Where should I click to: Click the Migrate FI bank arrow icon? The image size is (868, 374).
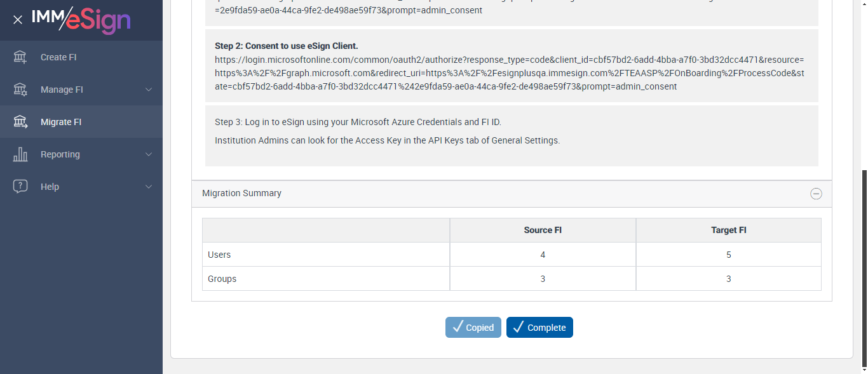[x=20, y=122]
